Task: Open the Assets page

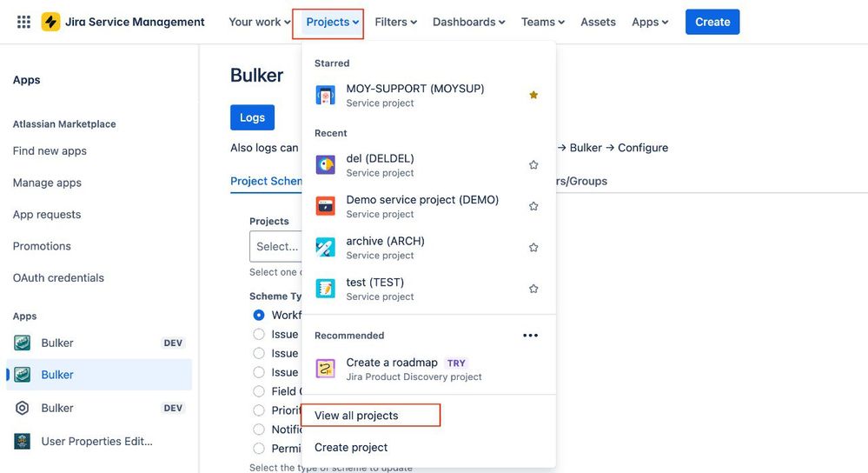Action: point(598,22)
